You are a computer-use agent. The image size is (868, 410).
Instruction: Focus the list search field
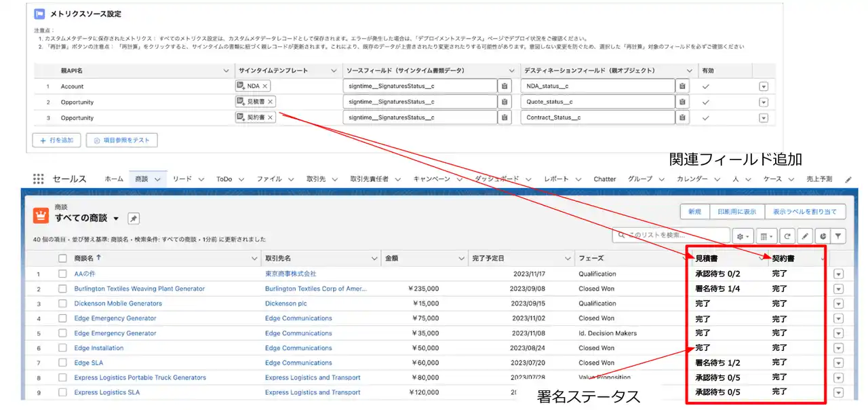tap(671, 235)
